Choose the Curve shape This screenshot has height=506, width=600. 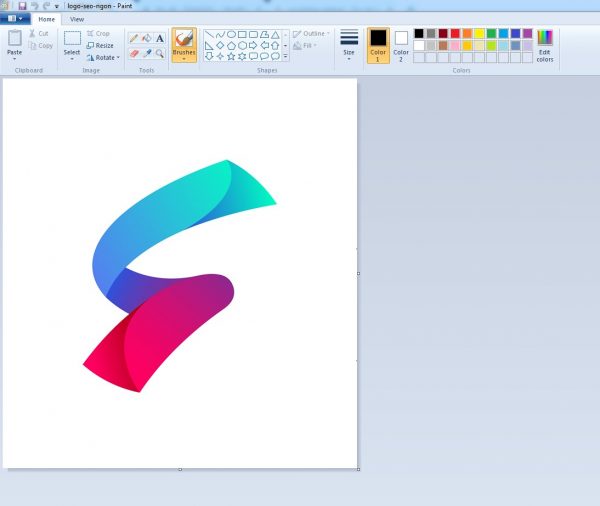(x=220, y=35)
